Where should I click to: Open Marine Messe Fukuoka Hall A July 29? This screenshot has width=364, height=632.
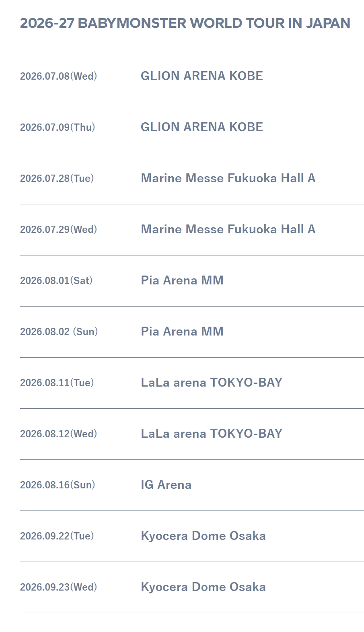click(x=228, y=229)
